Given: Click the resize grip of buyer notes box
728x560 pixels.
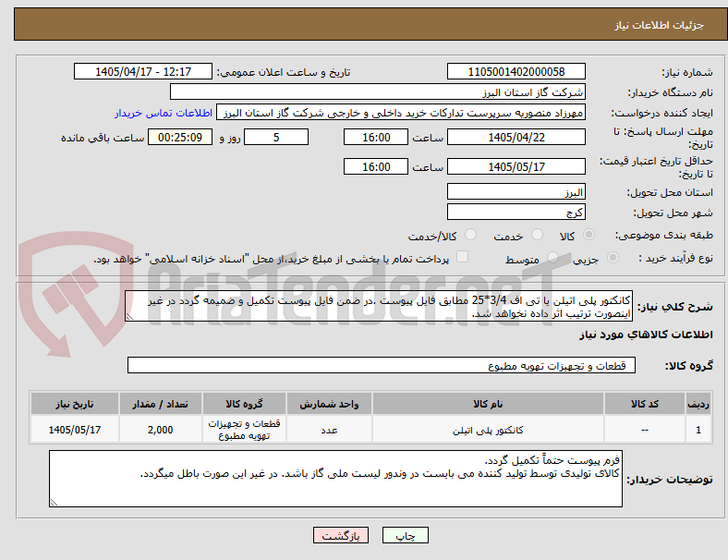Looking at the screenshot, I should click(54, 502).
